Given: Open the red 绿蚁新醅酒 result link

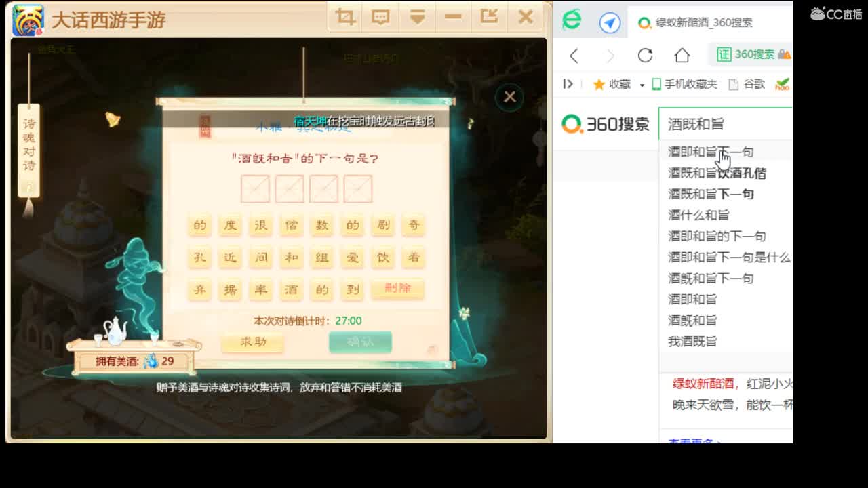Looking at the screenshot, I should pos(703,384).
